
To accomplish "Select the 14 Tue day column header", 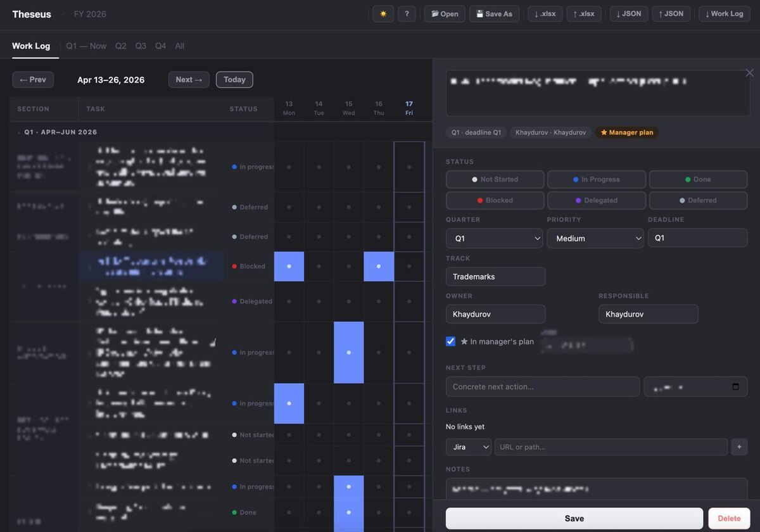I will click(x=319, y=108).
